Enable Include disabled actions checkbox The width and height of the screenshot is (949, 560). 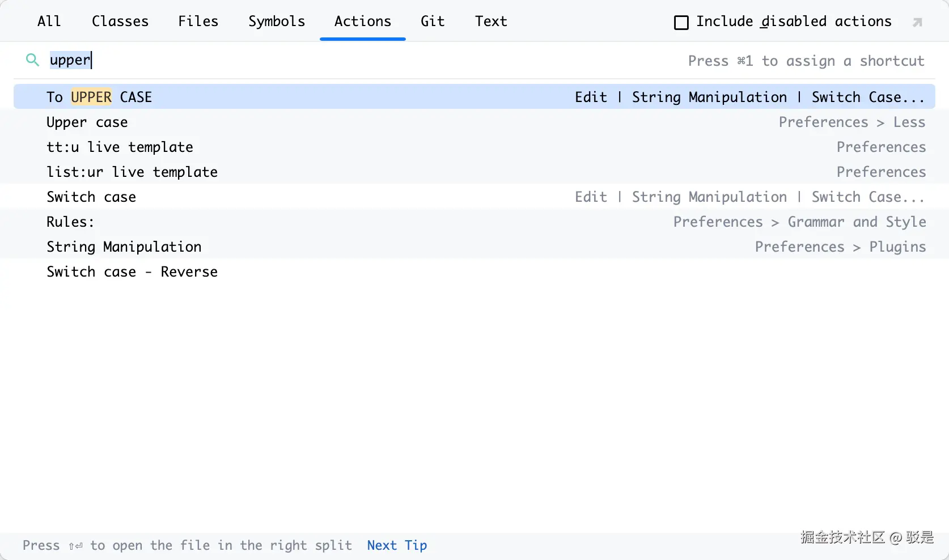pos(681,23)
